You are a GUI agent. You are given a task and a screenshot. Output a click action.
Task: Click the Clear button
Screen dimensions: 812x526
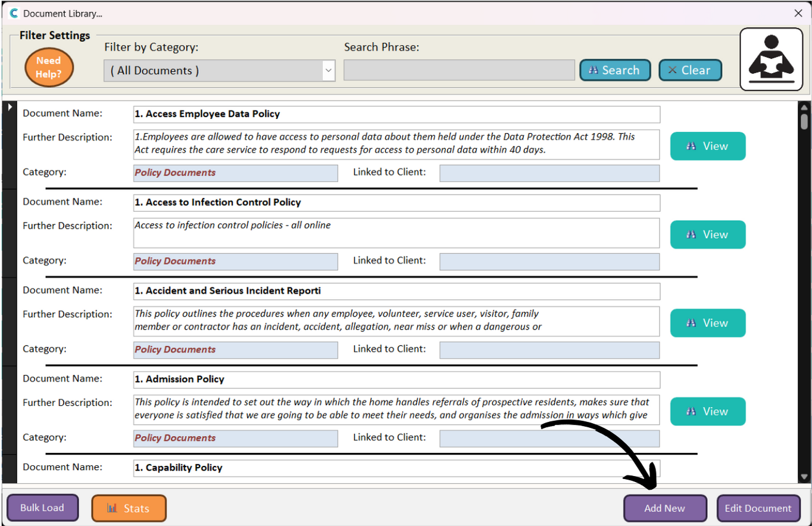point(690,70)
